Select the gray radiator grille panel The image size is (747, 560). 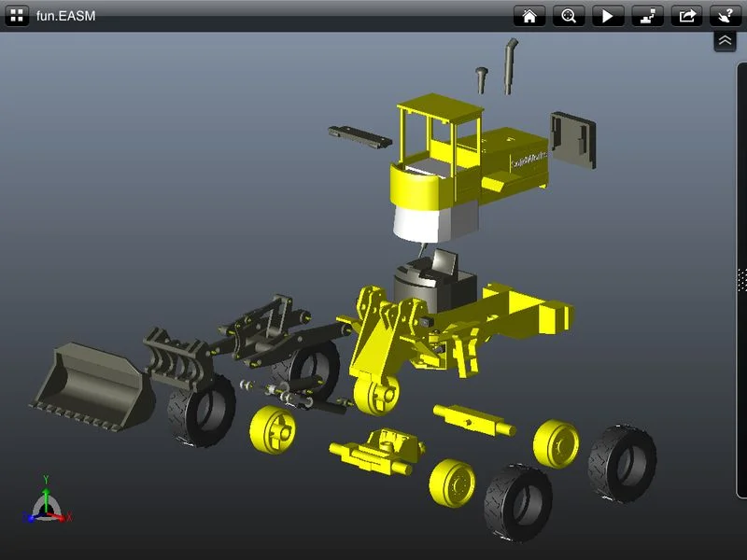coord(572,140)
